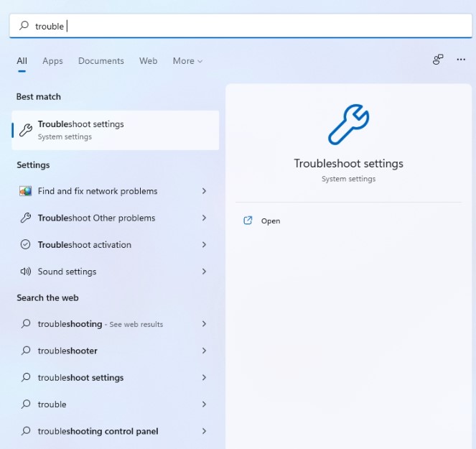476x449 pixels.
Task: Click the network problems icon
Action: [x=25, y=191]
